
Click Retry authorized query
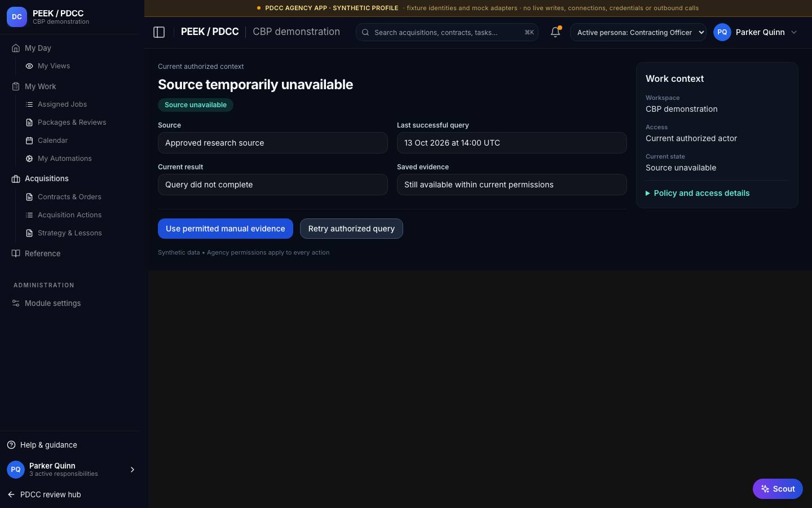coord(351,229)
